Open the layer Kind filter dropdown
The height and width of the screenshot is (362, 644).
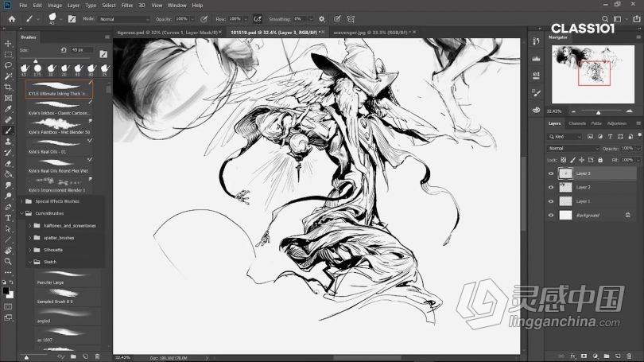564,136
